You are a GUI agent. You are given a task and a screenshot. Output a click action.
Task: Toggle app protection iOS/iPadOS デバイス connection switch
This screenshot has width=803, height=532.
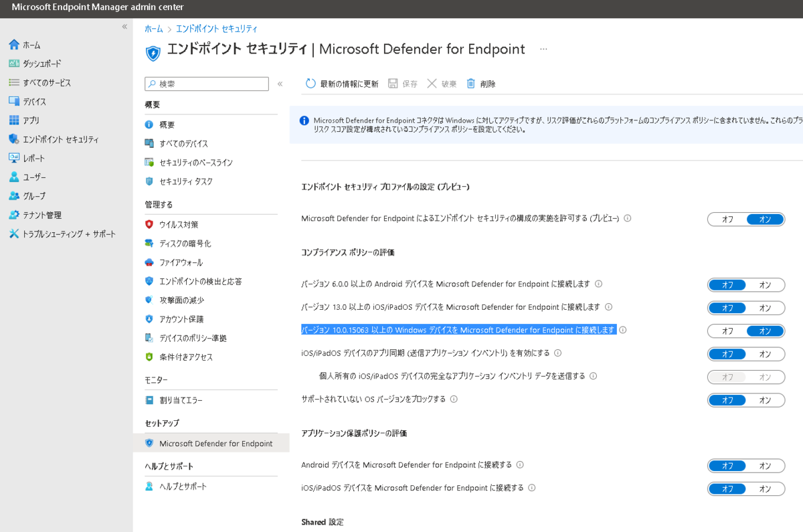coord(746,489)
